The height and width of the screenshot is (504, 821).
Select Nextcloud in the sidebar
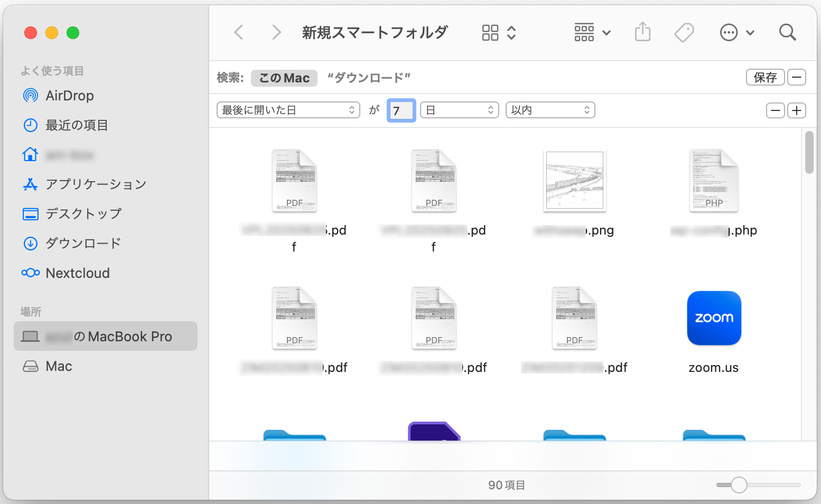pyautogui.click(x=77, y=273)
